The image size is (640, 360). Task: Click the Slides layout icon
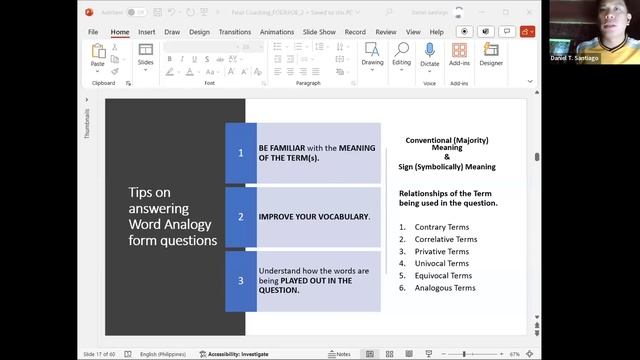click(146, 50)
